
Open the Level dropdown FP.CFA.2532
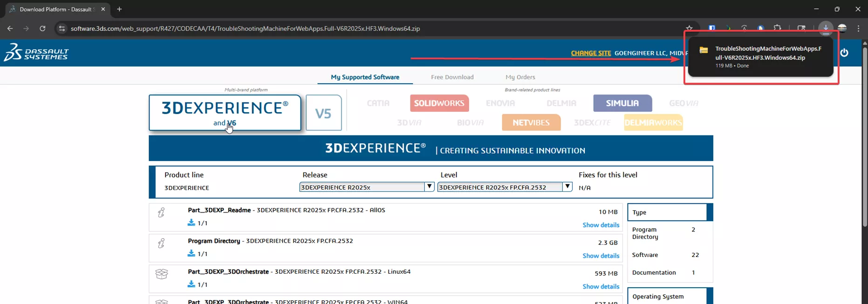point(505,187)
